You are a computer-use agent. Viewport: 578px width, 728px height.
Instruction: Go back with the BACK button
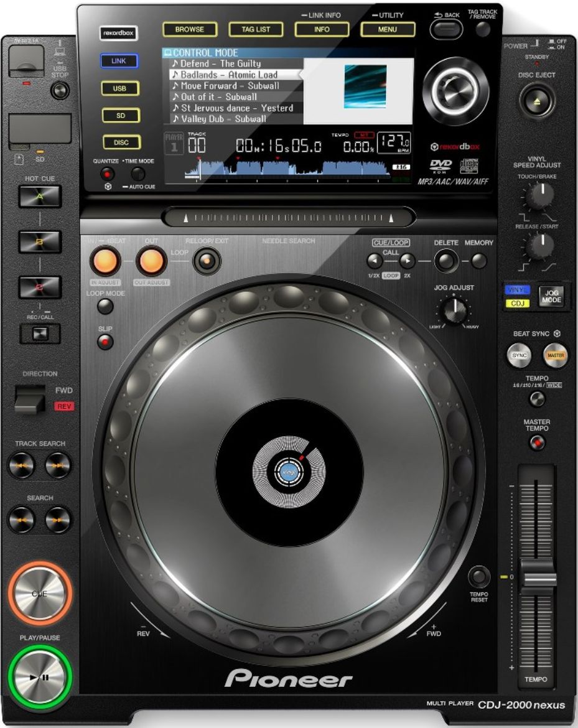pos(446,30)
